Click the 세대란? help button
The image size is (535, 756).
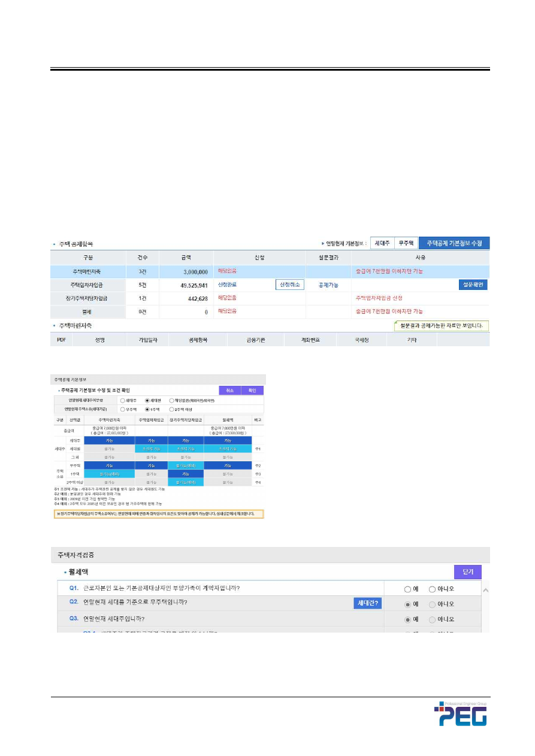[367, 603]
